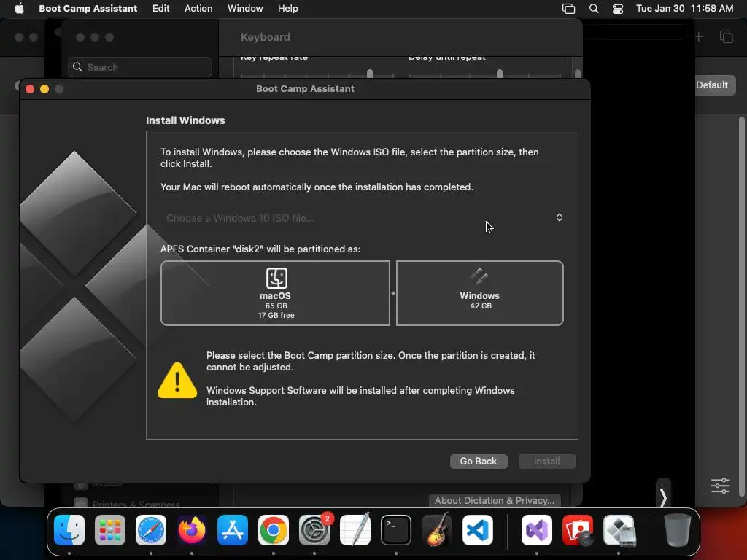747x560 pixels.
Task: Open Spotlight search in menu bar
Action: coord(594,9)
